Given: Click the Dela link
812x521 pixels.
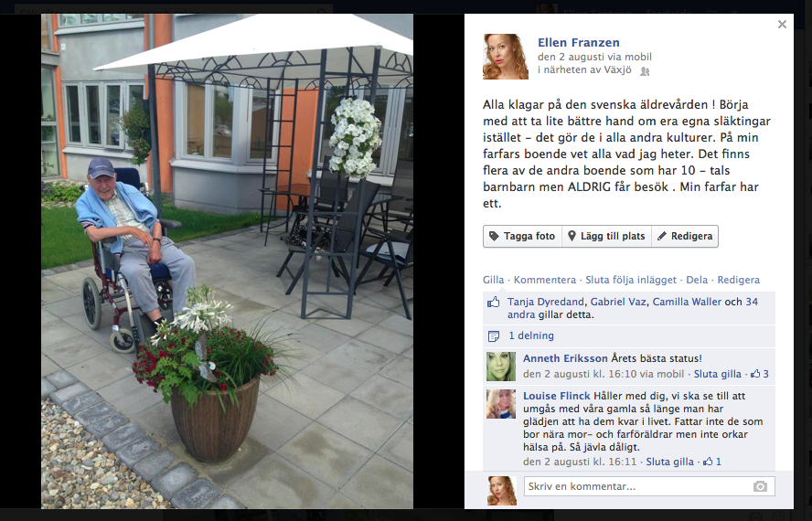Looking at the screenshot, I should tap(697, 280).
